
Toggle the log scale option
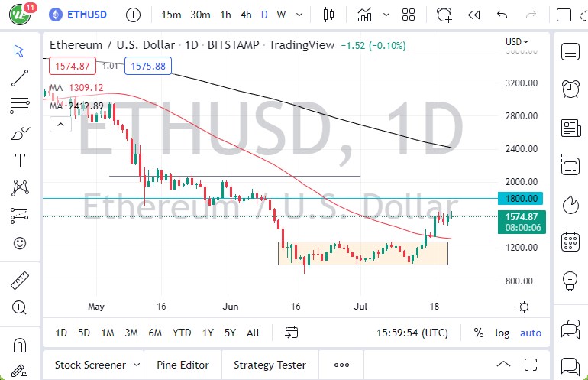tap(502, 333)
